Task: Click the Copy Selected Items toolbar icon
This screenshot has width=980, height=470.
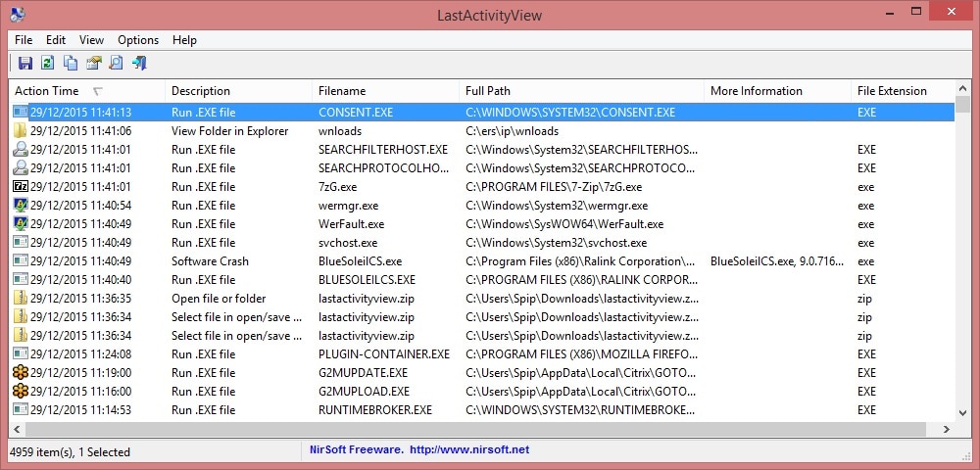Action: (x=71, y=64)
